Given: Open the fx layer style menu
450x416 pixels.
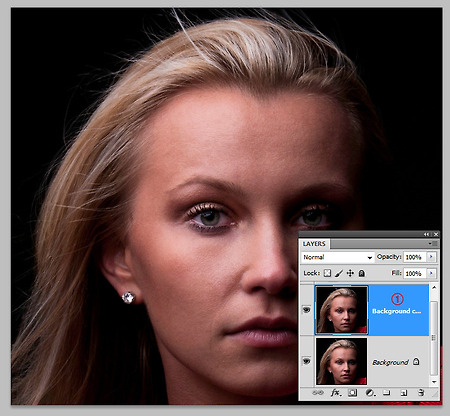Looking at the screenshot, I should coord(336,393).
